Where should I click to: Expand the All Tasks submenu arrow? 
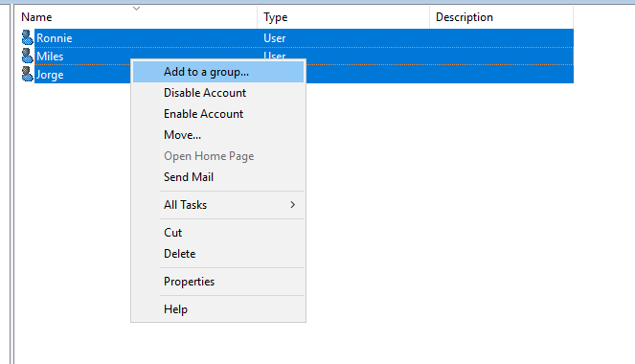(x=292, y=205)
